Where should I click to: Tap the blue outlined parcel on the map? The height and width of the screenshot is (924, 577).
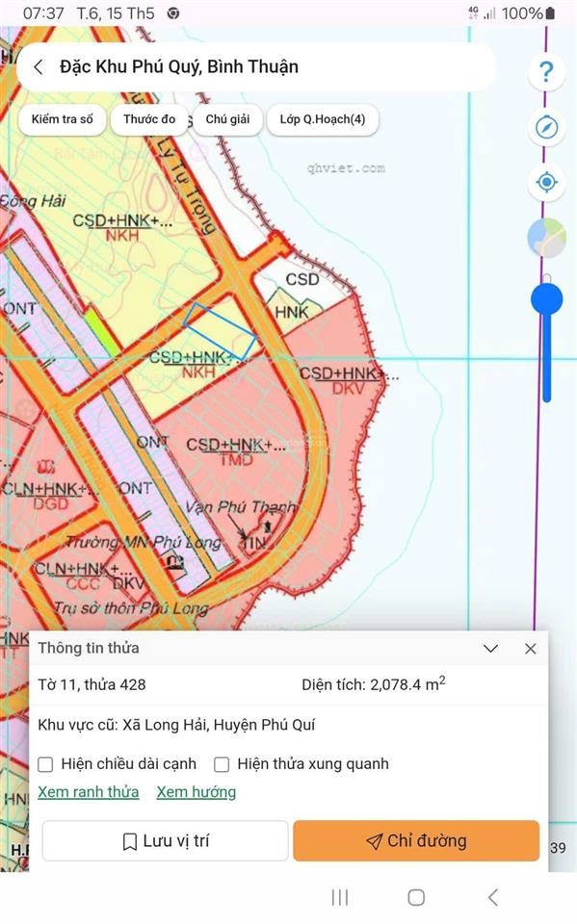(220, 332)
